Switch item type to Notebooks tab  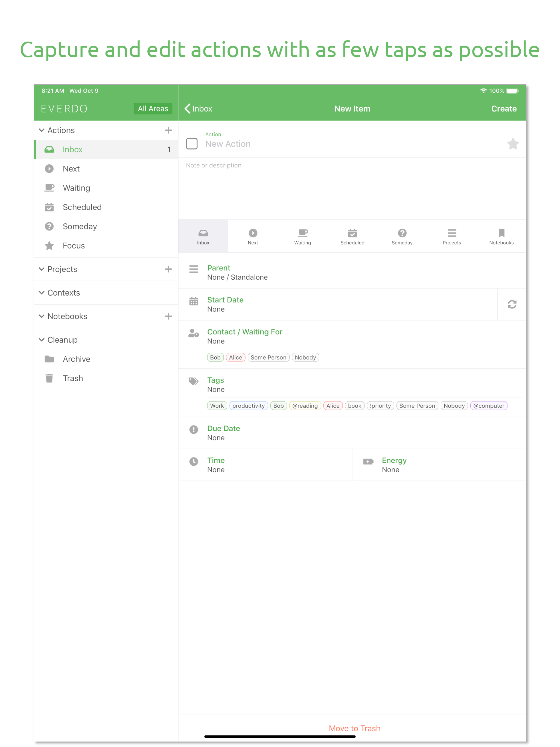[x=501, y=236]
